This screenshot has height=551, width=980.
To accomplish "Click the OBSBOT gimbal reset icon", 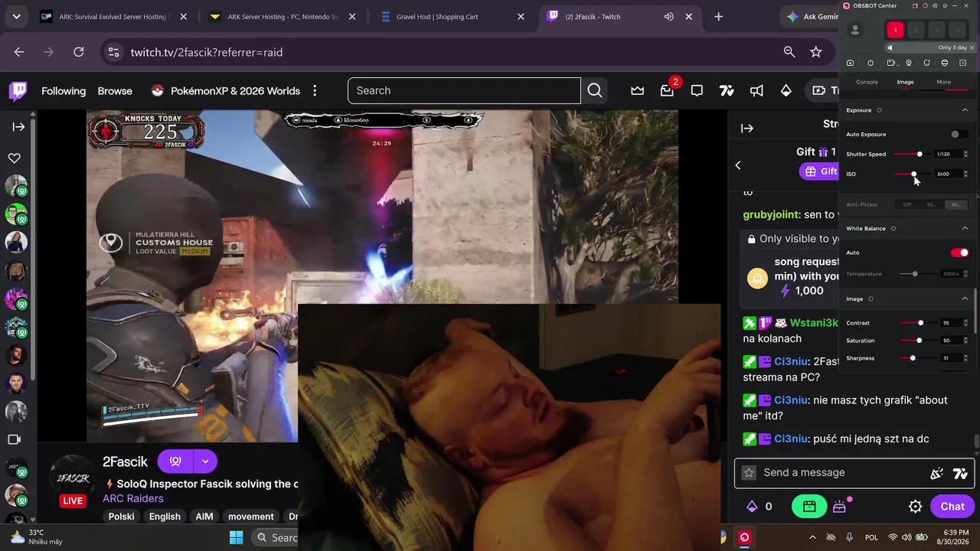I will coord(926,63).
